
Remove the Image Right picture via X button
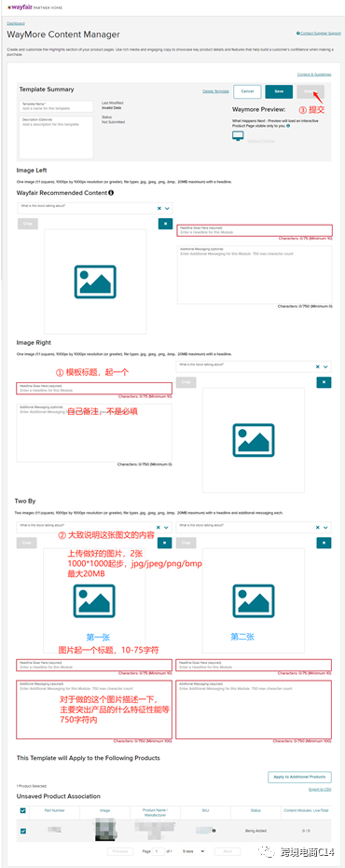point(324,382)
